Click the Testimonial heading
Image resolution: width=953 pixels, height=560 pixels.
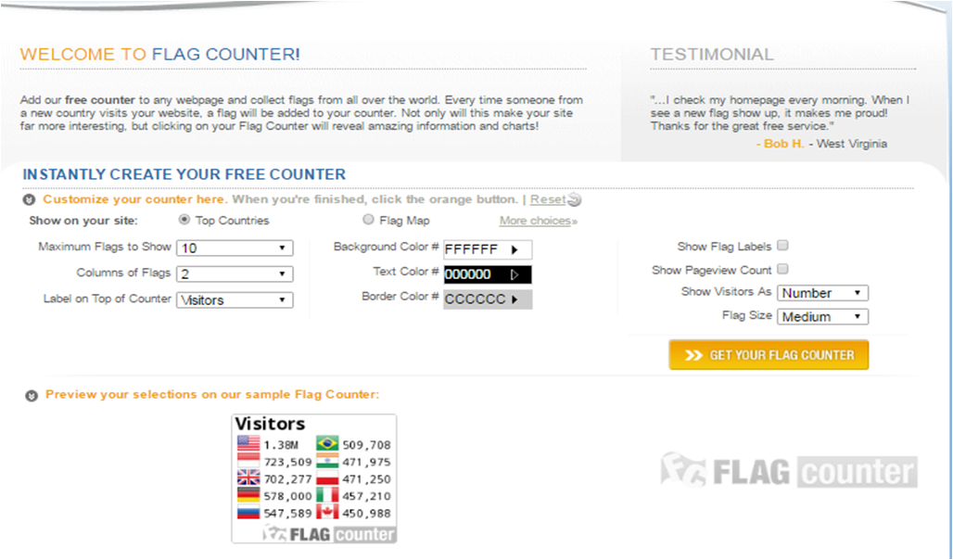[x=712, y=54]
